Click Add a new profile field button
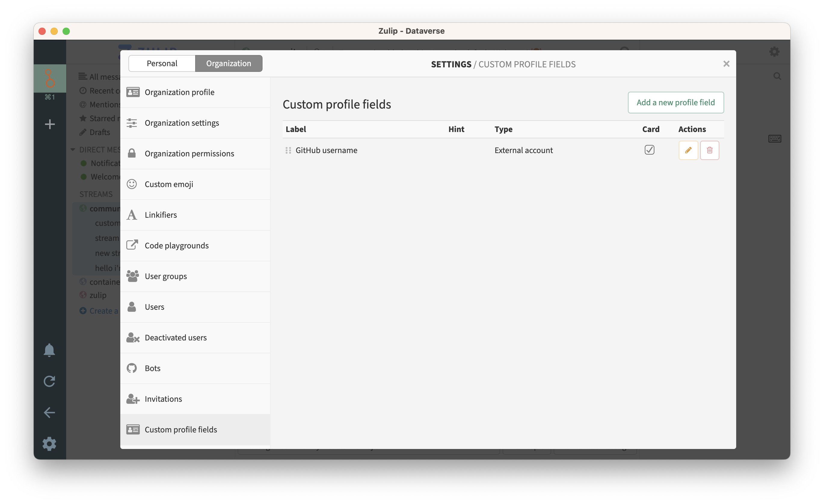This screenshot has height=504, width=824. (x=675, y=102)
